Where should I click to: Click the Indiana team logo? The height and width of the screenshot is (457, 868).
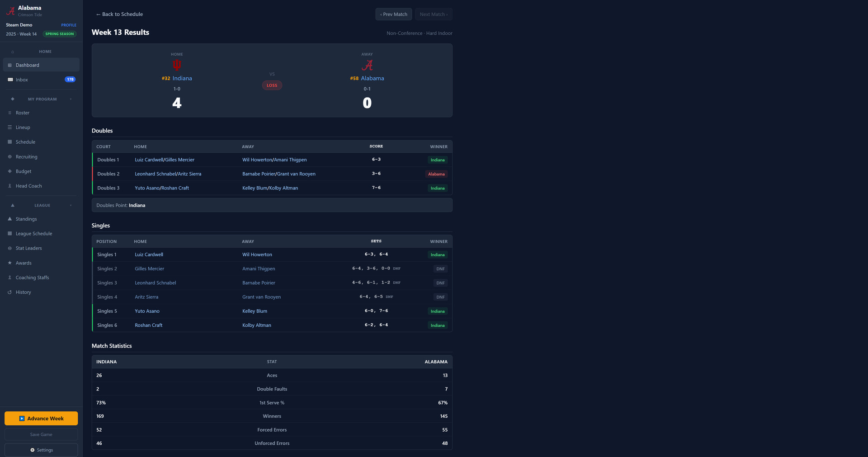[x=177, y=65]
